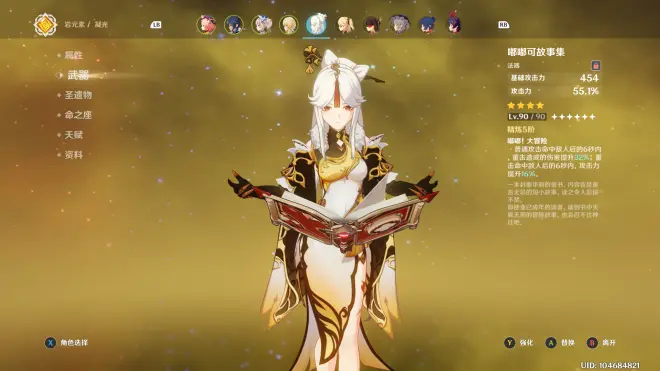
Task: Open the 命之座 constellation menu
Action: click(78, 115)
